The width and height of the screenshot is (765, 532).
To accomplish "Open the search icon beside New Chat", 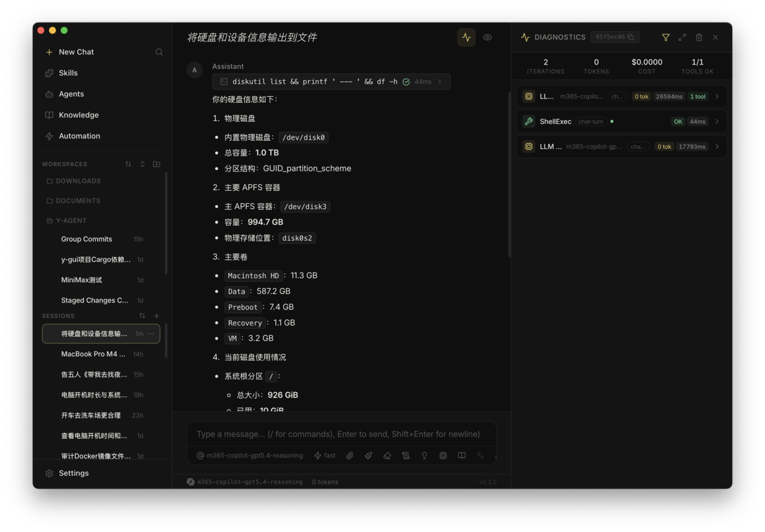I will (159, 52).
